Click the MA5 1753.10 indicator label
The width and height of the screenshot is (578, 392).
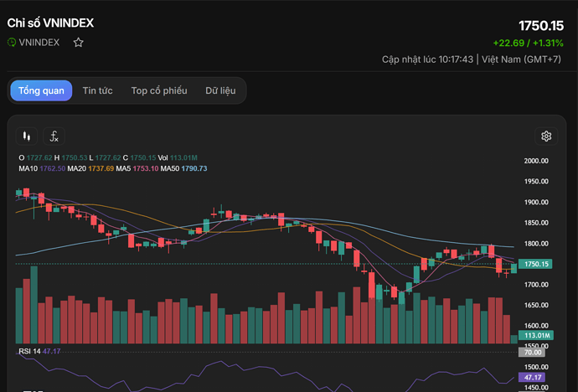coord(137,168)
